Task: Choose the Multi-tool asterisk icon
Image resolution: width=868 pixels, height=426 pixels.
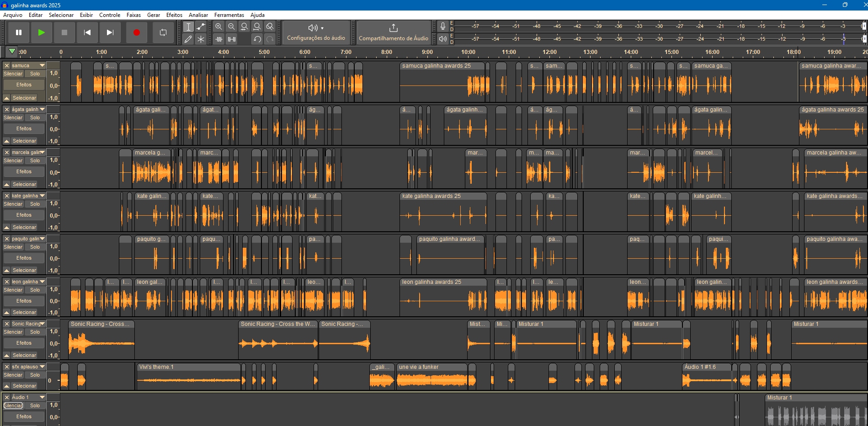Action: [x=201, y=39]
